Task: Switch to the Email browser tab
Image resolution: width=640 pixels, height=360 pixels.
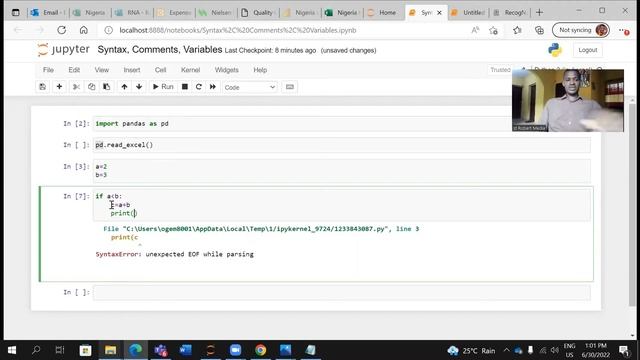Action: pos(48,13)
